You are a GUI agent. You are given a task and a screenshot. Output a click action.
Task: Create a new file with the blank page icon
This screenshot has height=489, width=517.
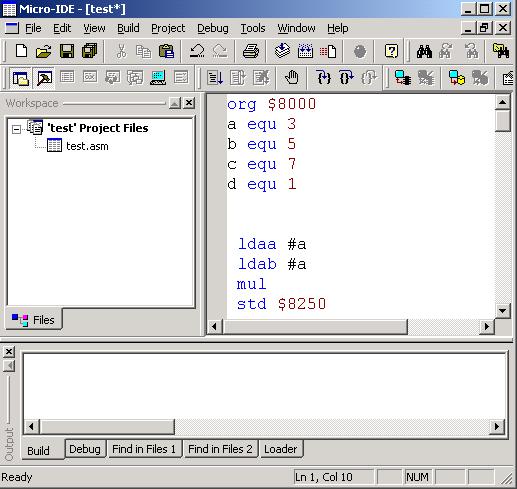click(x=22, y=51)
